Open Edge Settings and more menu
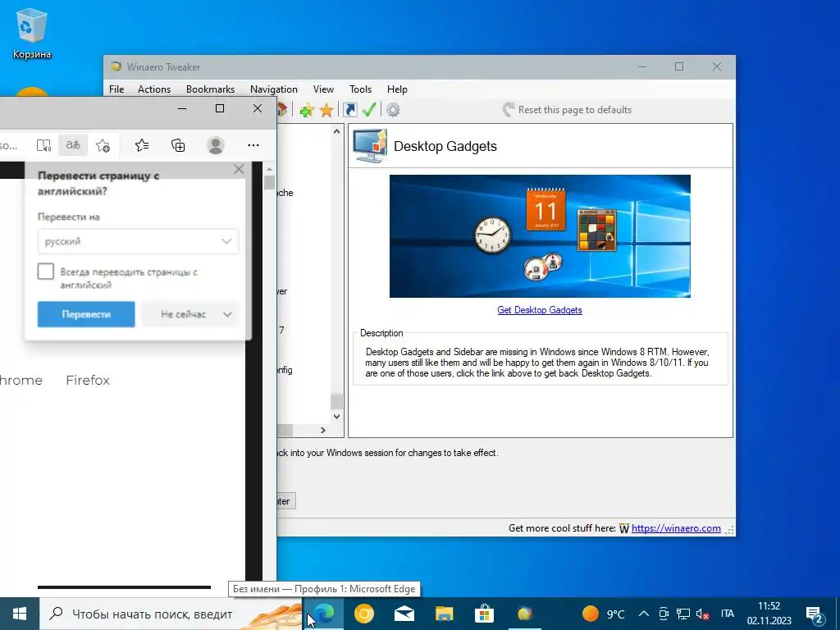 [x=253, y=145]
